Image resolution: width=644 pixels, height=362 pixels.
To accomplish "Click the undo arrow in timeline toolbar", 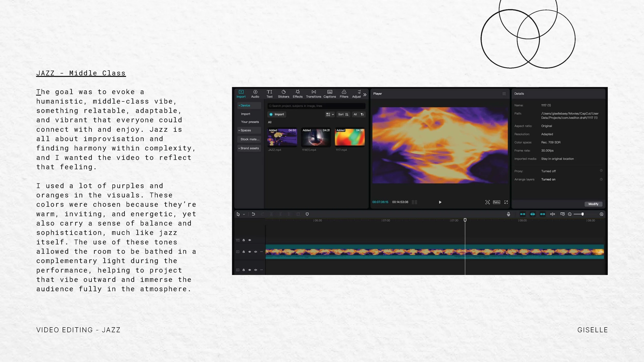I will [x=253, y=214].
